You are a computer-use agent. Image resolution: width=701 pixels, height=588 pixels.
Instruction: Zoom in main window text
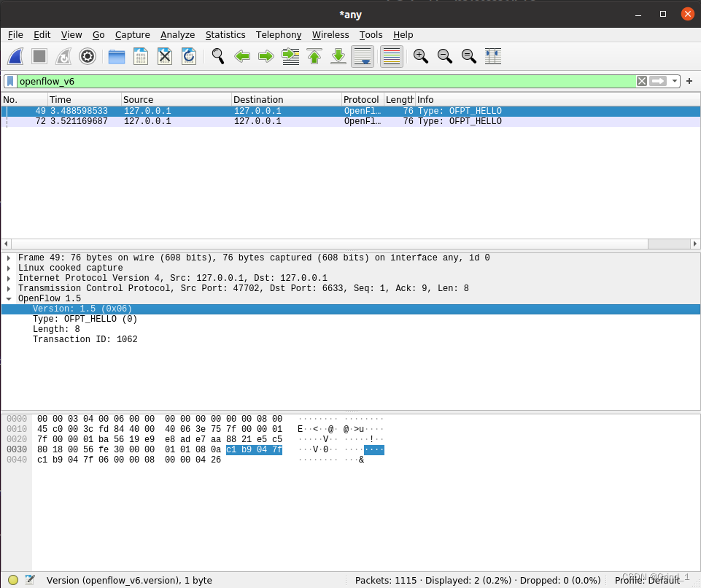click(421, 56)
